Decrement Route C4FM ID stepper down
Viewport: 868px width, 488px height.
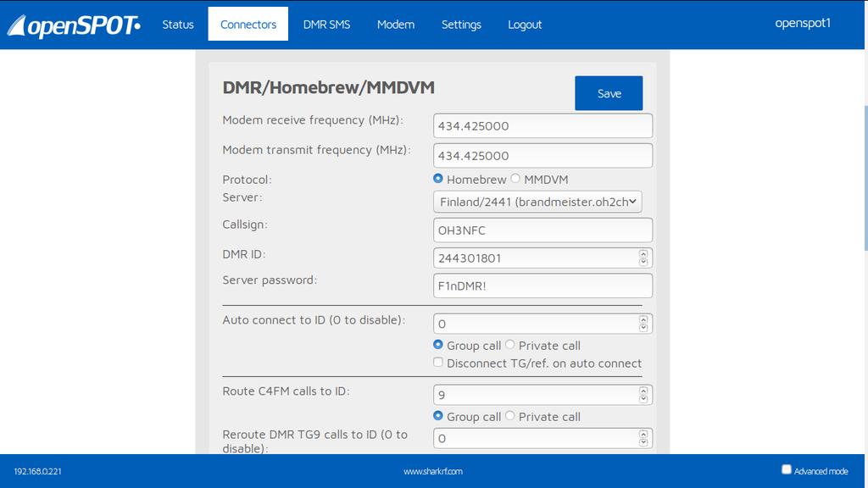tap(643, 400)
